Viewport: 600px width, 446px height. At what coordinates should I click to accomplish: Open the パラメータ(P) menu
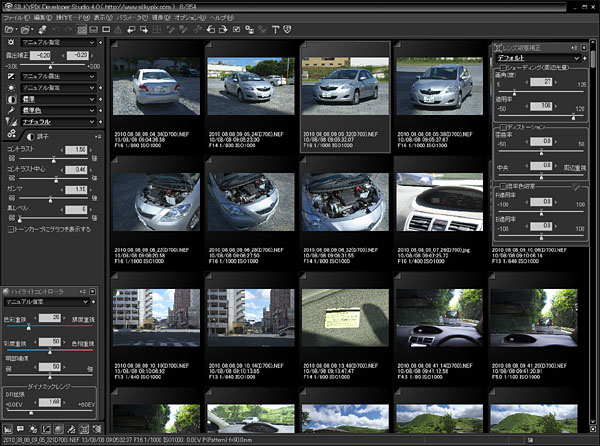[x=132, y=18]
